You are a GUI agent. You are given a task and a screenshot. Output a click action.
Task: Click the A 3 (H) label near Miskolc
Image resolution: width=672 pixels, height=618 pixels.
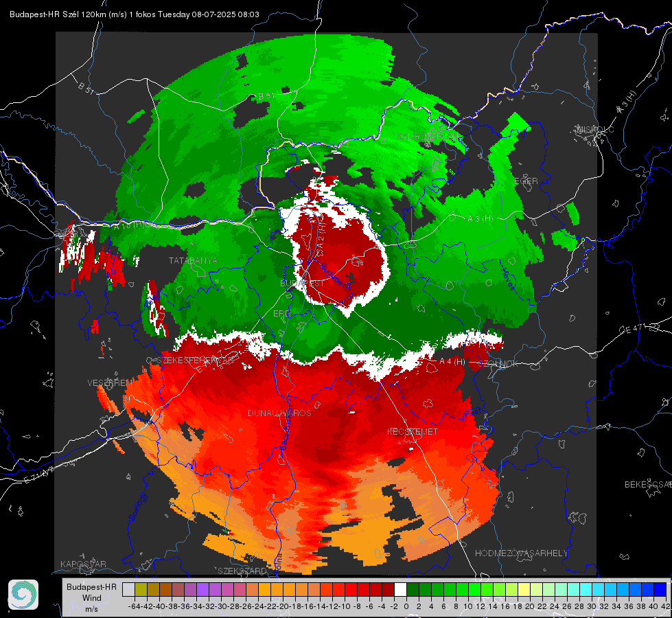[x=627, y=103]
